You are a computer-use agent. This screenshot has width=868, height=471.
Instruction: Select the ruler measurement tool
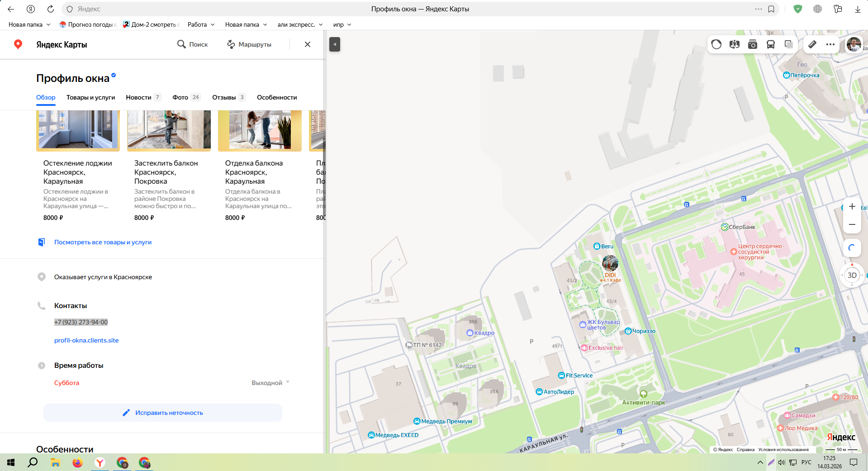(x=812, y=44)
